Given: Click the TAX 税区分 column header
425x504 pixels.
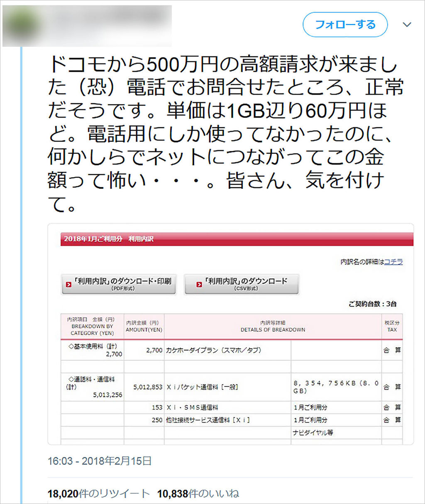Looking at the screenshot, I should click(x=392, y=326).
